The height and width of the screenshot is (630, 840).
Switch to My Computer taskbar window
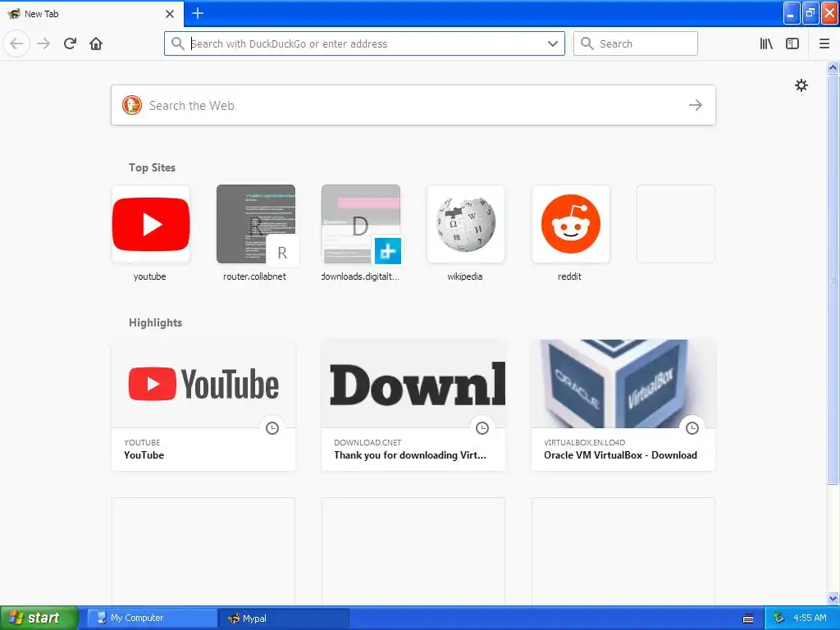tap(152, 619)
